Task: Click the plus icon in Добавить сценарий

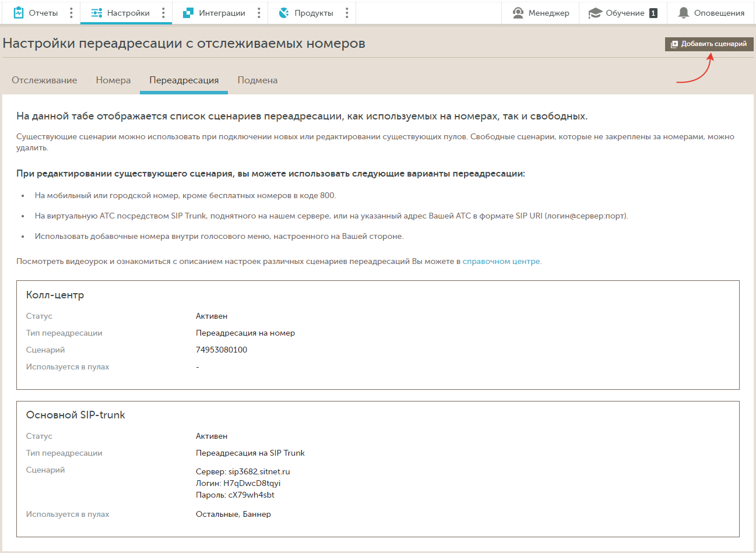Action: click(674, 44)
